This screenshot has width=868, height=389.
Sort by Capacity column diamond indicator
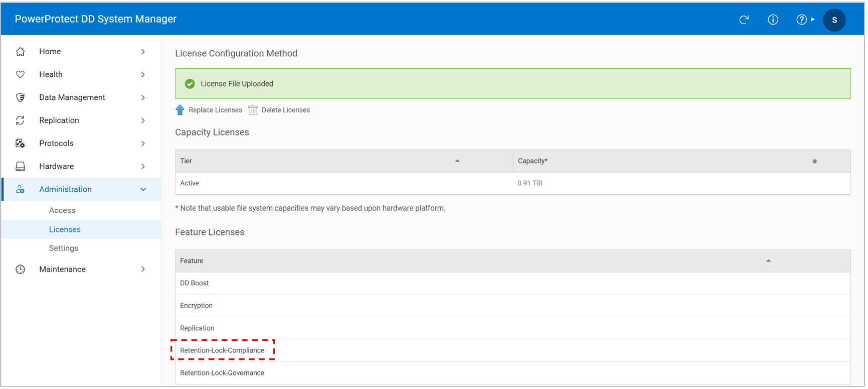pos(814,161)
